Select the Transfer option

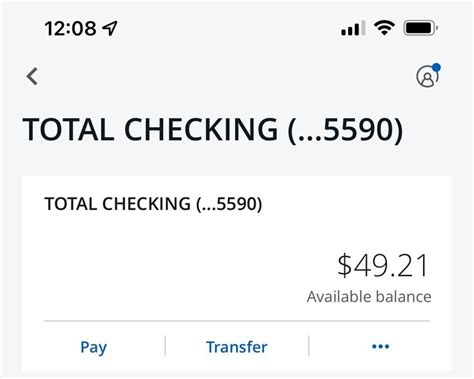237,347
